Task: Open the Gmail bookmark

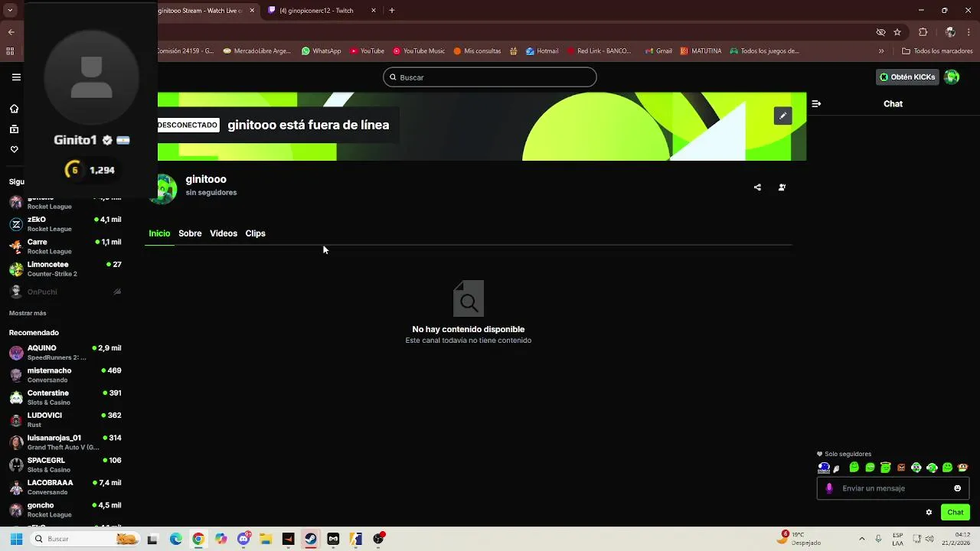Action: click(658, 51)
